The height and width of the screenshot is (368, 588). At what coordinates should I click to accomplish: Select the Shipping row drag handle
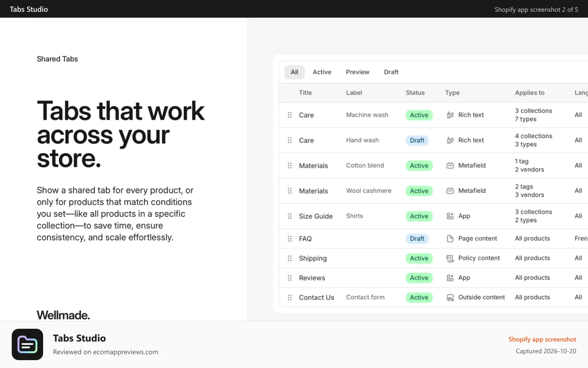(x=290, y=258)
